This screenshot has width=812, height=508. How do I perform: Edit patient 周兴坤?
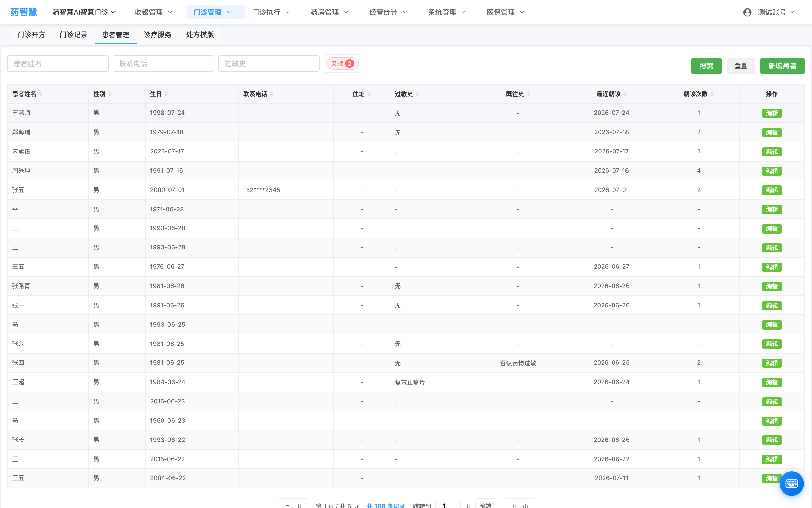(x=772, y=171)
